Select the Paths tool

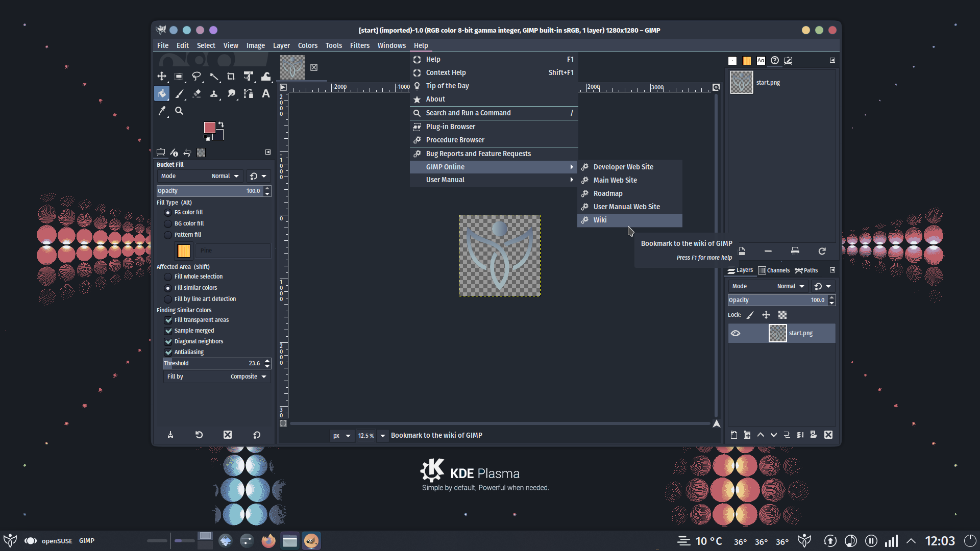(x=249, y=93)
